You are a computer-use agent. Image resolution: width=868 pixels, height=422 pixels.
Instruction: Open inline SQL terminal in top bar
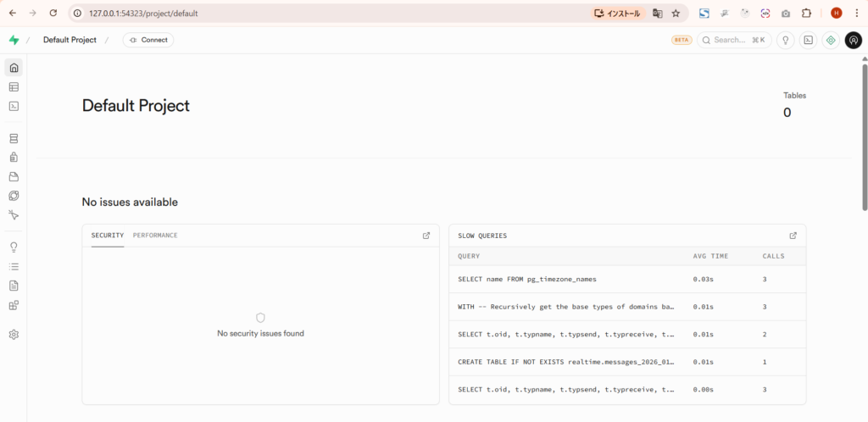(x=809, y=40)
